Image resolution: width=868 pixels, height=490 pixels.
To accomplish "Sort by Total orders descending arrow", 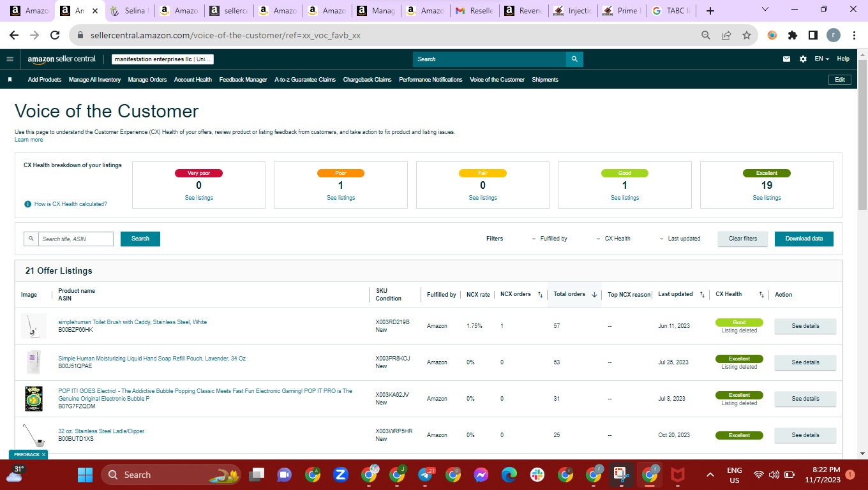I will [x=594, y=295].
